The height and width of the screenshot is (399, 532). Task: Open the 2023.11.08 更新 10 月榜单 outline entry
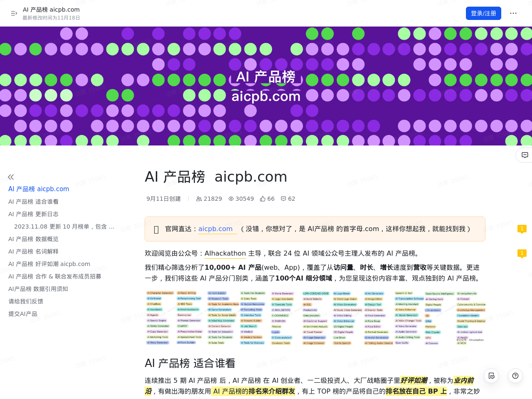(x=64, y=227)
